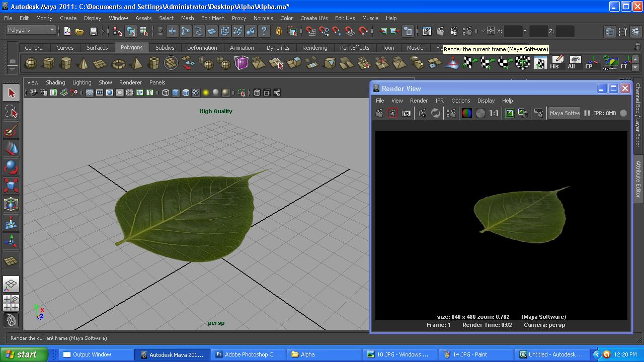This screenshot has width=644, height=362.
Task: Click the RGB channels color display icon
Action: (467, 113)
